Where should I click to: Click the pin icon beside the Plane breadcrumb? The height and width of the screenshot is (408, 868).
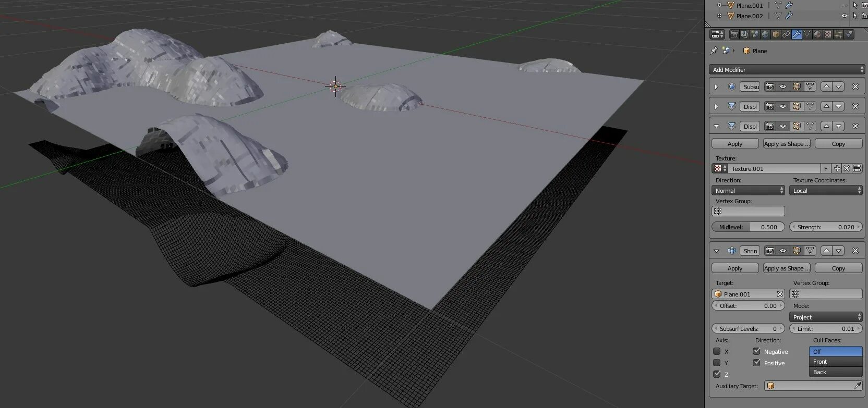tap(714, 51)
